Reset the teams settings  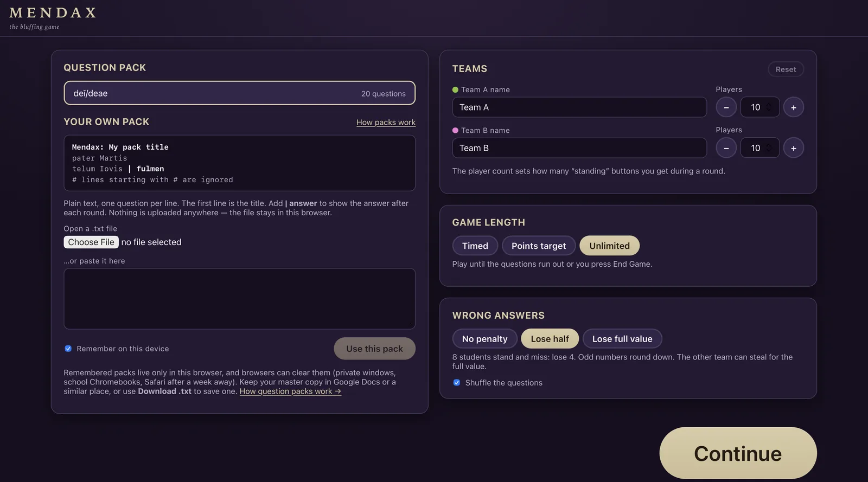pos(786,69)
